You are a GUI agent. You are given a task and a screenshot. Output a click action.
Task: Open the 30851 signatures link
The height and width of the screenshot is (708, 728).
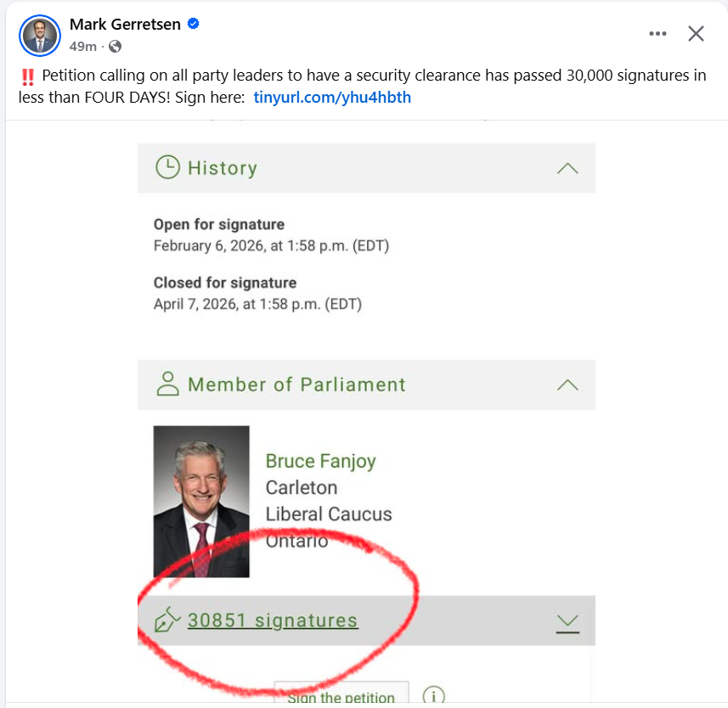273,621
